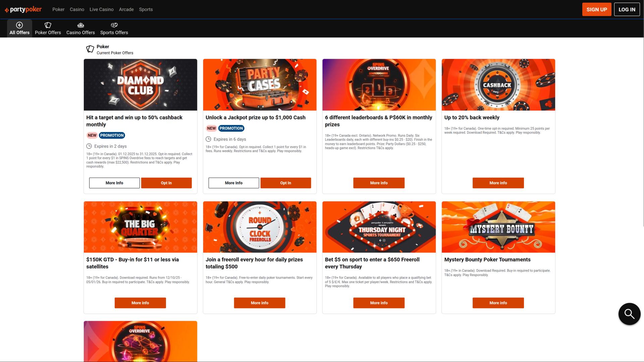The image size is (644, 362).
Task: Open More Info for Party Cases jackpot offer
Action: (233, 183)
